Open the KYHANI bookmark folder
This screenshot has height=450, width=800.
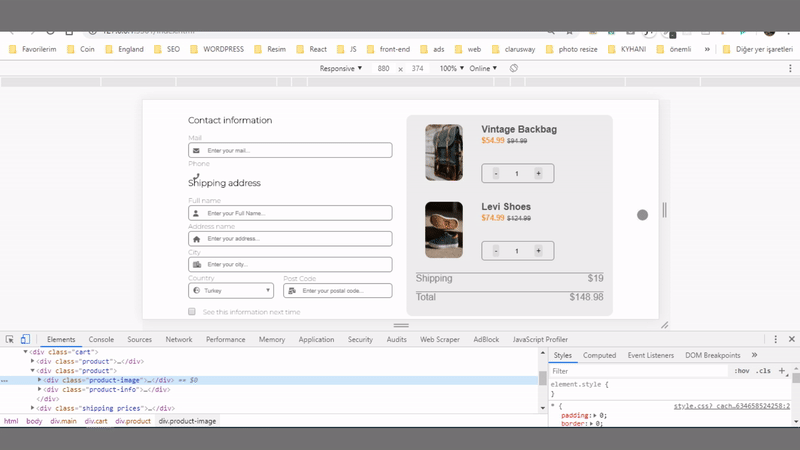[x=627, y=49]
